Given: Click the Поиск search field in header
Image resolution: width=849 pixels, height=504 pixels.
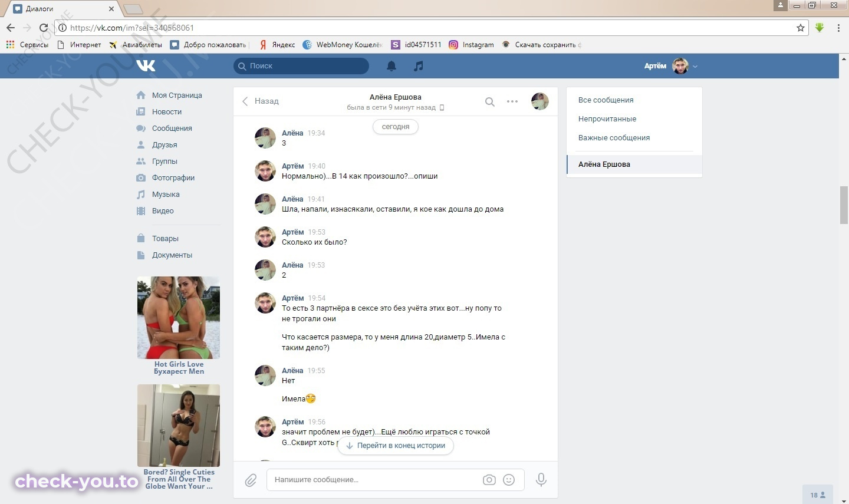Looking at the screenshot, I should [x=301, y=66].
